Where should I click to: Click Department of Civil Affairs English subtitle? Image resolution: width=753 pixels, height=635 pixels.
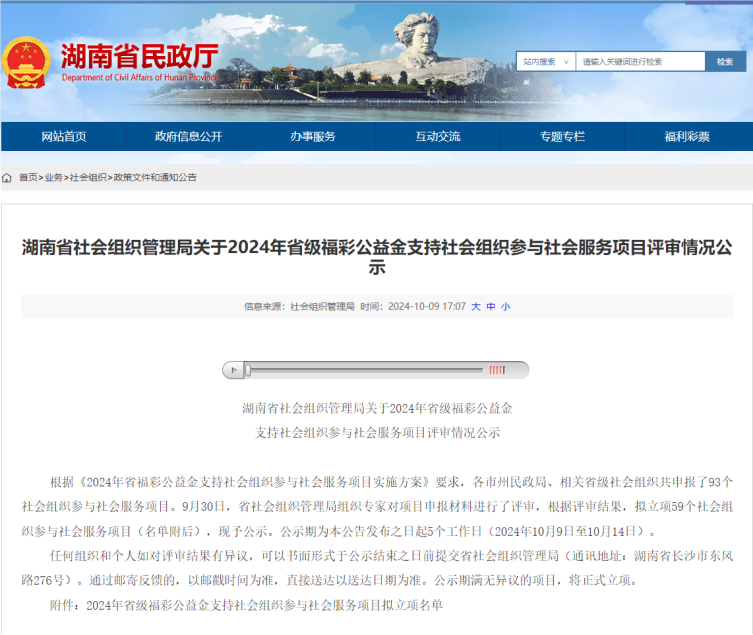tap(140, 77)
